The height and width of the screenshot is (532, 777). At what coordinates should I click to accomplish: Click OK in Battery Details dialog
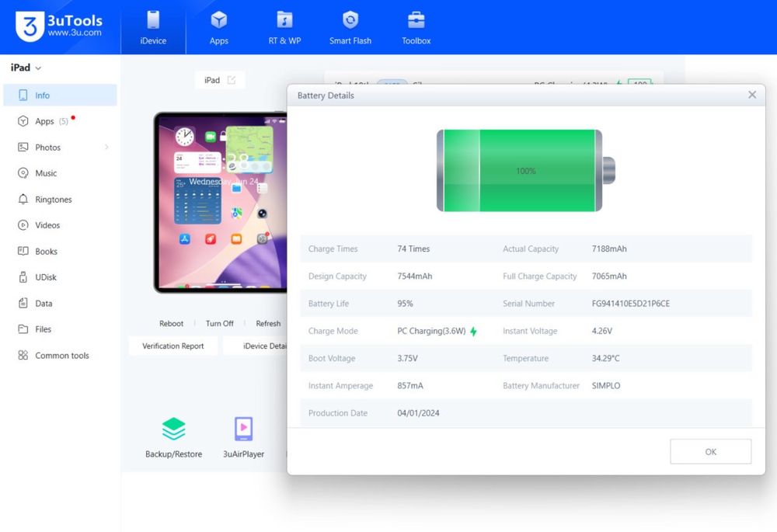point(711,452)
